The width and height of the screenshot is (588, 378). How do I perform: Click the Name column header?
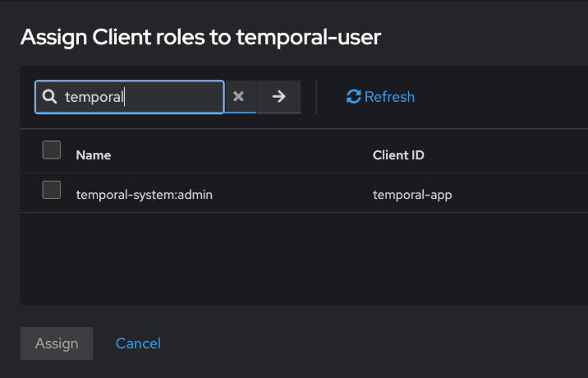94,155
